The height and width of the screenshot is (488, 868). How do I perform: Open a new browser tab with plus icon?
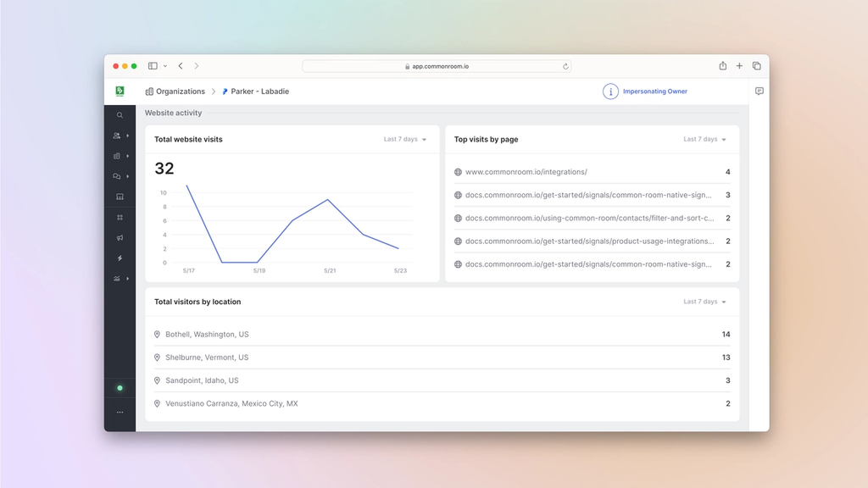click(739, 66)
